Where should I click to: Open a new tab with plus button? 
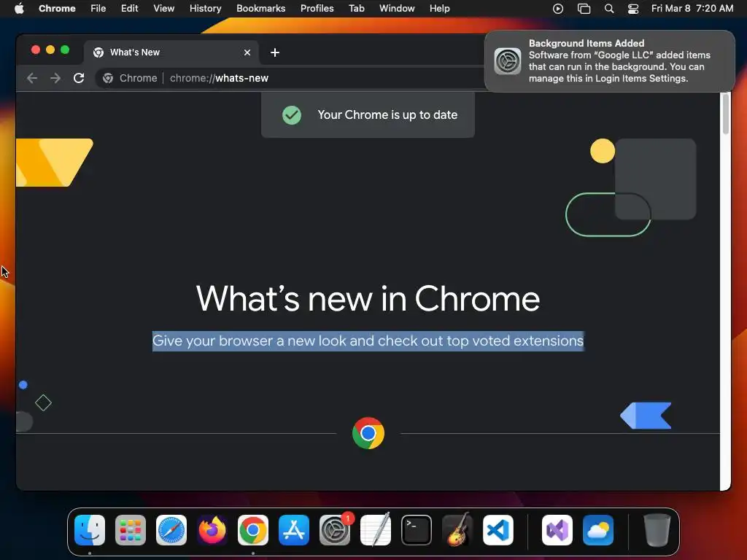point(275,52)
